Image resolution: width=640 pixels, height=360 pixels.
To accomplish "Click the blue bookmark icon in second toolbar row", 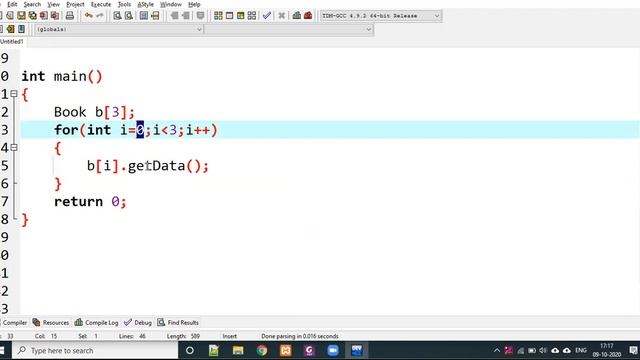I will (21, 29).
